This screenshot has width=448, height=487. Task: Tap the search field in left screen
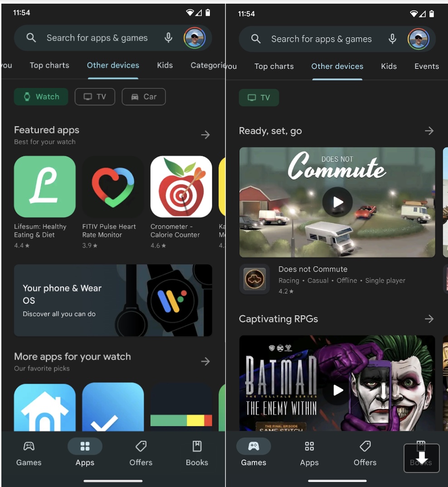click(x=113, y=38)
